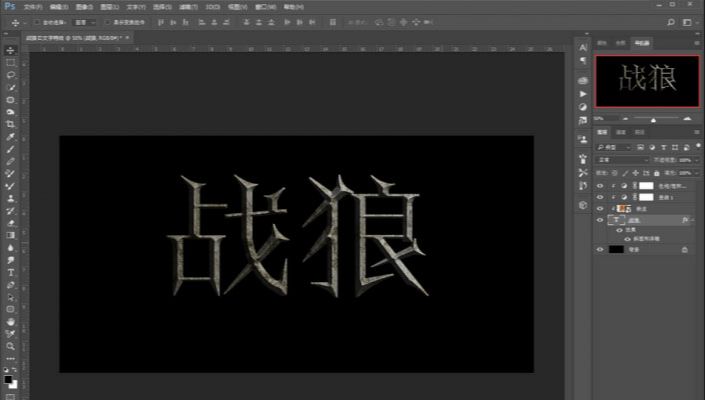Open the 文件 (File) menu

(x=33, y=7)
